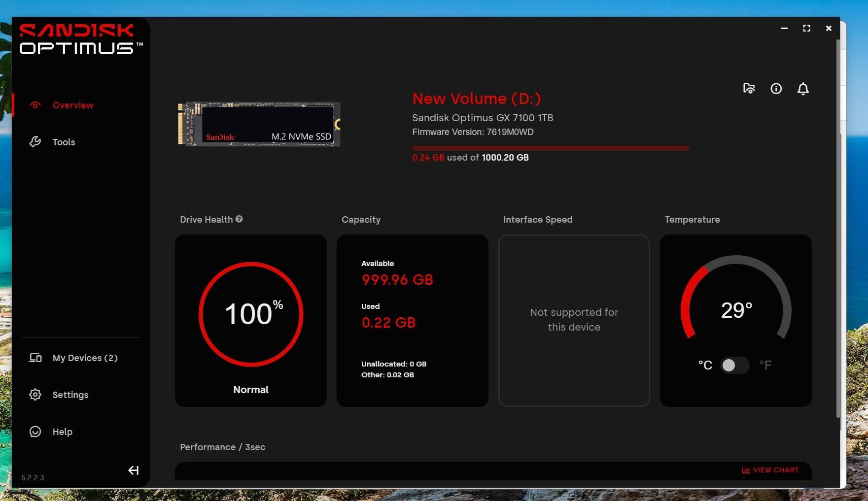Click the Overview eye icon
The height and width of the screenshot is (501, 868).
pos(35,105)
